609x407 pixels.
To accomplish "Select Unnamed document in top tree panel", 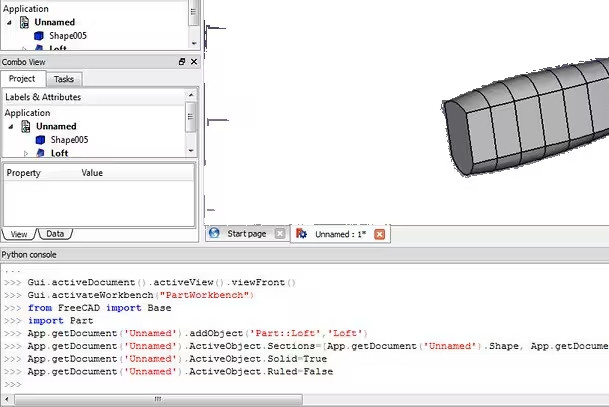I will point(54,22).
